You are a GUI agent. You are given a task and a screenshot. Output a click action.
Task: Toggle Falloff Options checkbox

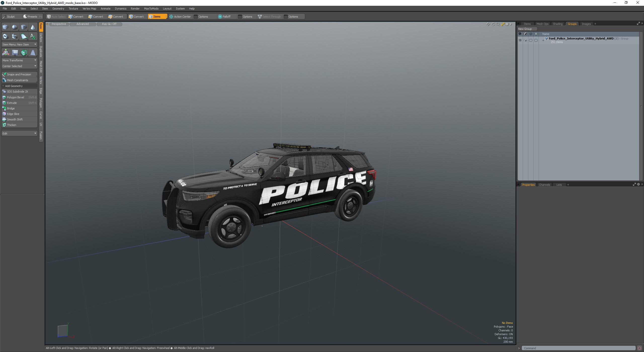[240, 17]
